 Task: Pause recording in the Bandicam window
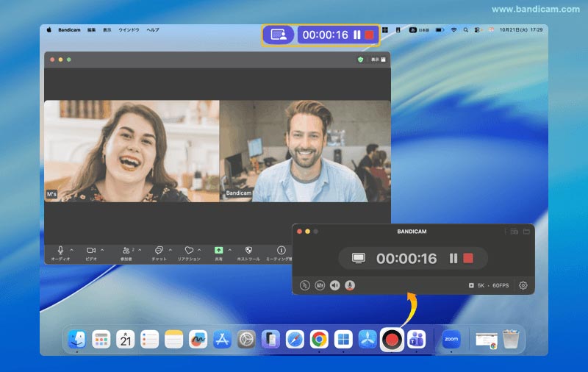pos(453,258)
